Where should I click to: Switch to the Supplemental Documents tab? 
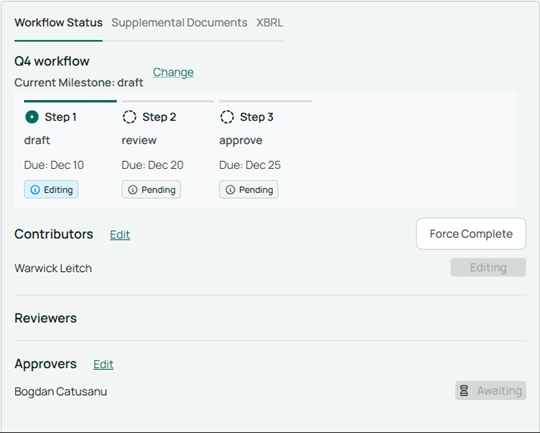pyautogui.click(x=179, y=23)
